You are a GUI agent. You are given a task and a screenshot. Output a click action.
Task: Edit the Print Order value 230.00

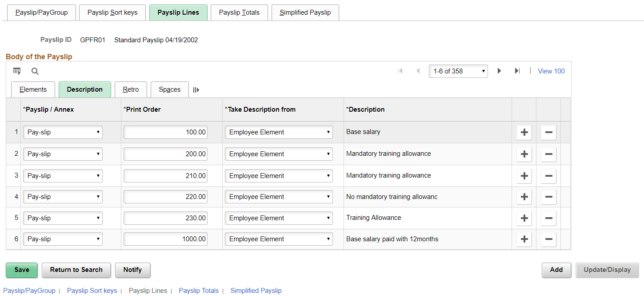point(165,218)
